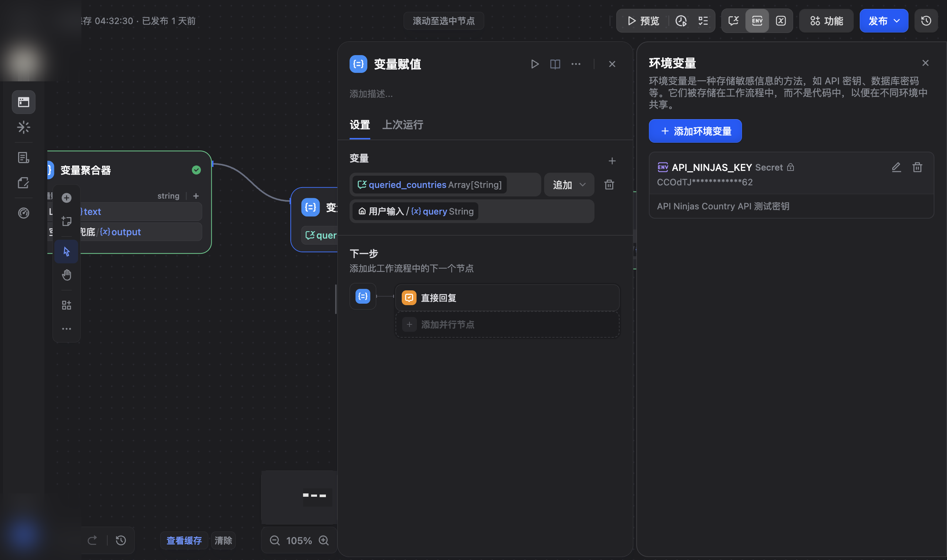Close the 环境变量 panel

(x=925, y=63)
